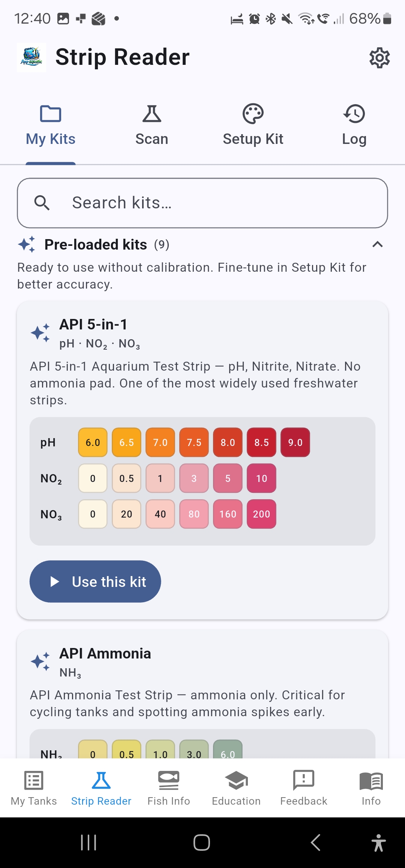Click the App-aquatic logo image
This screenshot has height=868, width=405.
31,57
